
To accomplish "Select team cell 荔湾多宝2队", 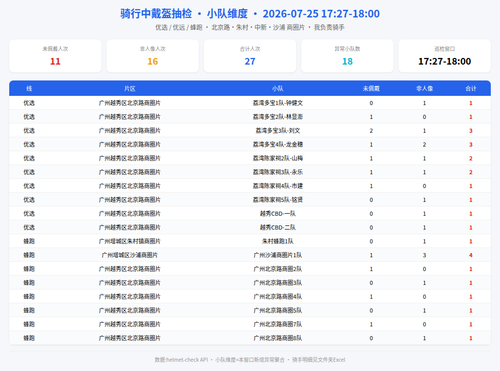I will pos(278,117).
